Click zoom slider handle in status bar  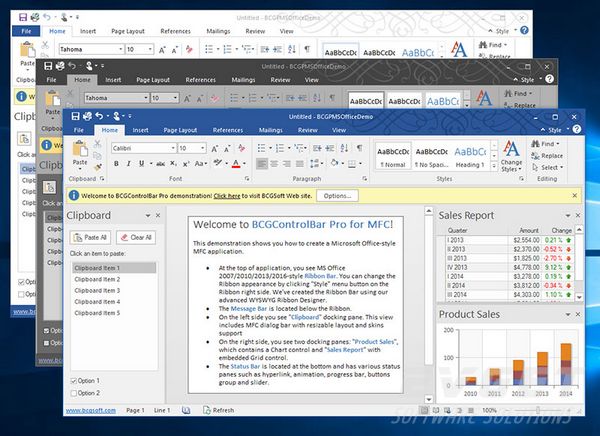[x=538, y=410]
